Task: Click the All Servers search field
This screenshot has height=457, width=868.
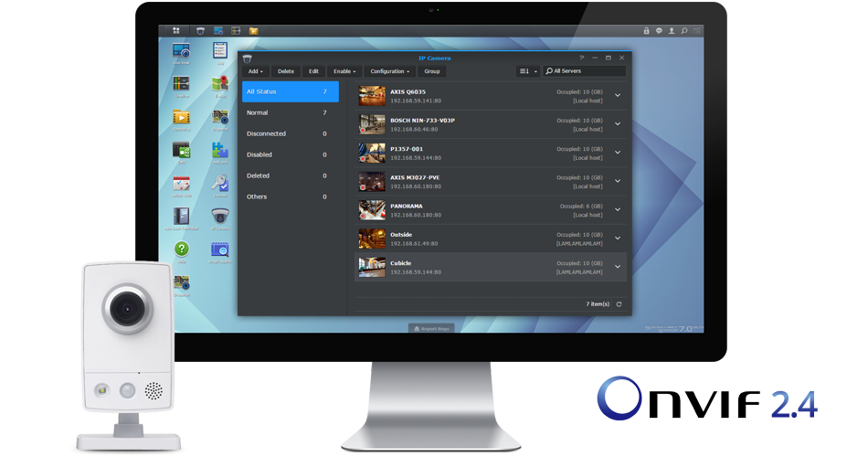Action: [x=587, y=71]
